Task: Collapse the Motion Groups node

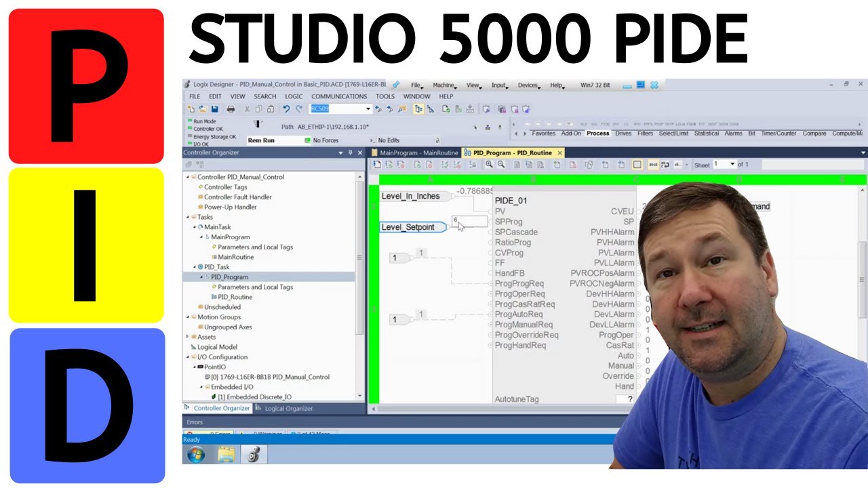Action: pyautogui.click(x=187, y=317)
